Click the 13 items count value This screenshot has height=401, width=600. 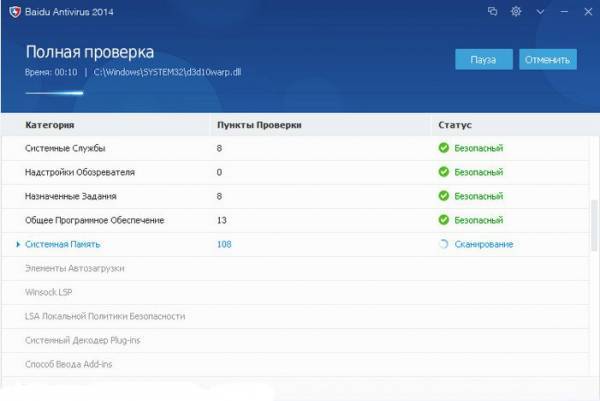[222, 220]
